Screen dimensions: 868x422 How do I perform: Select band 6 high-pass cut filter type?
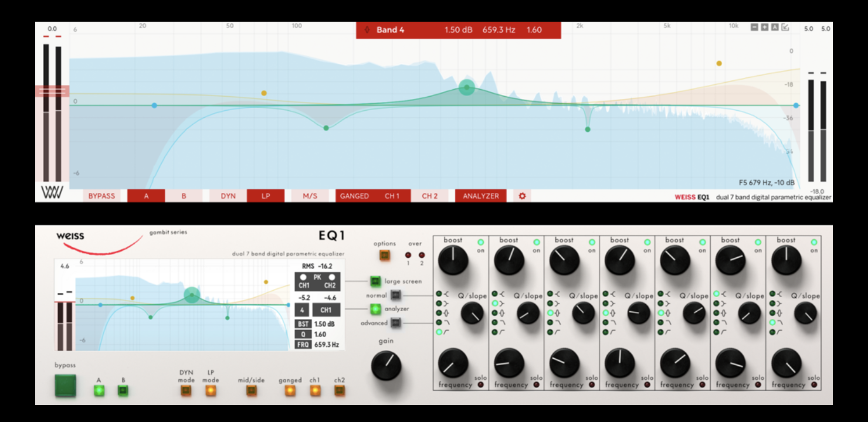click(x=716, y=332)
